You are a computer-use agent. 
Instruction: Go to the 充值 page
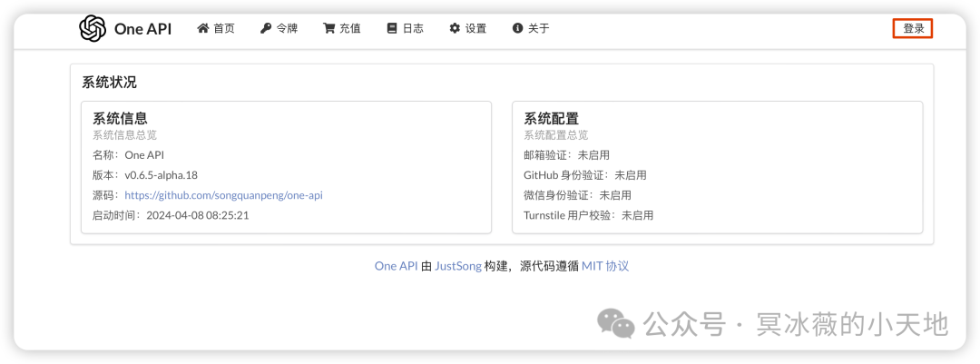pos(342,28)
